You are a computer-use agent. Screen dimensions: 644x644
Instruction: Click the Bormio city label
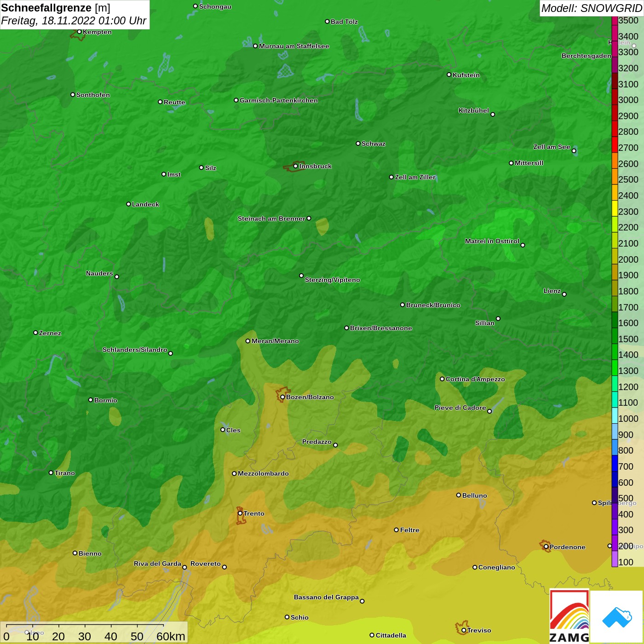point(105,400)
